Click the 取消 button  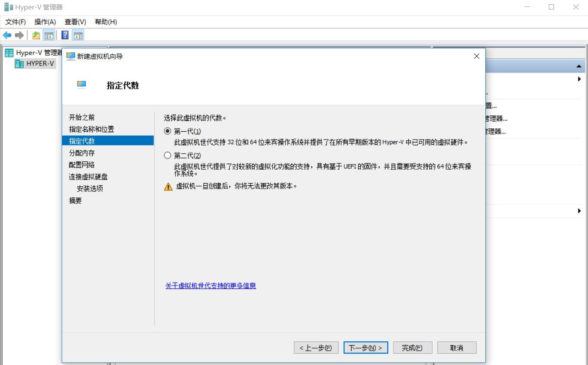tap(457, 348)
